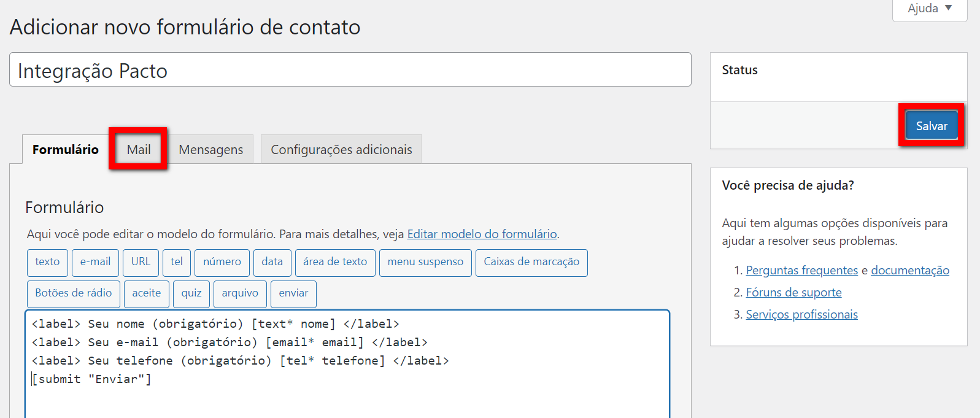980x418 pixels.
Task: Add an arquivo upload tag
Action: tap(240, 293)
